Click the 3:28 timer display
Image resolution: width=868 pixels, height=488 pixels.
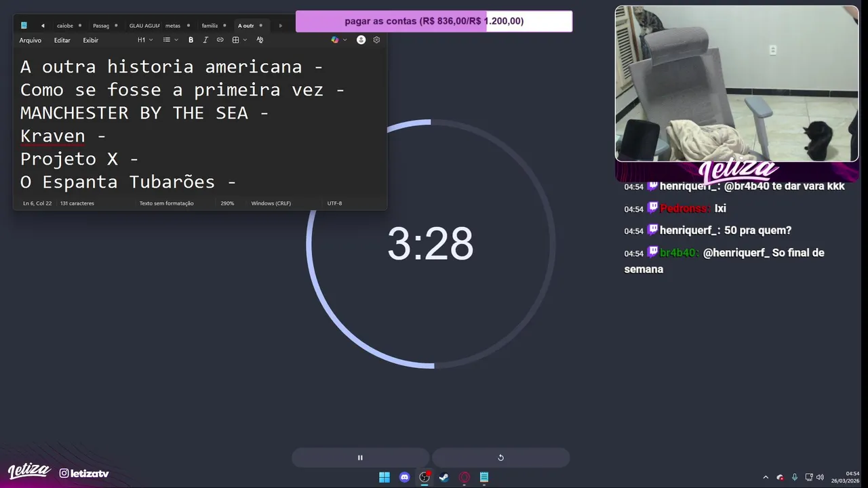[430, 244]
